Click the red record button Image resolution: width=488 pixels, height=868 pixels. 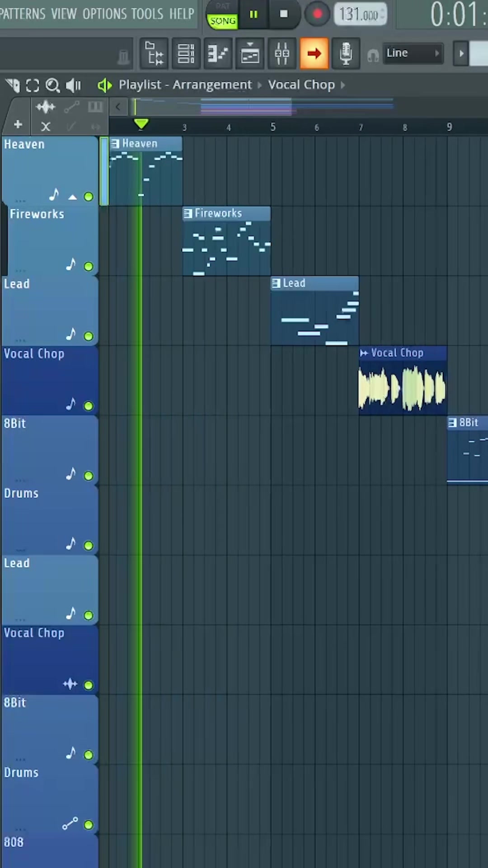(x=317, y=14)
